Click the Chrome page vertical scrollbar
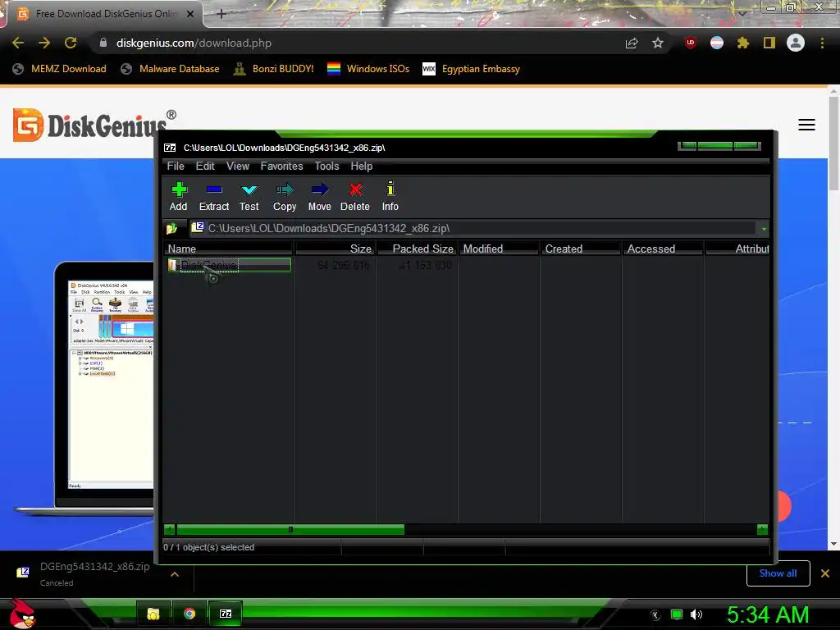Viewport: 840px width, 630px height. coord(833,144)
